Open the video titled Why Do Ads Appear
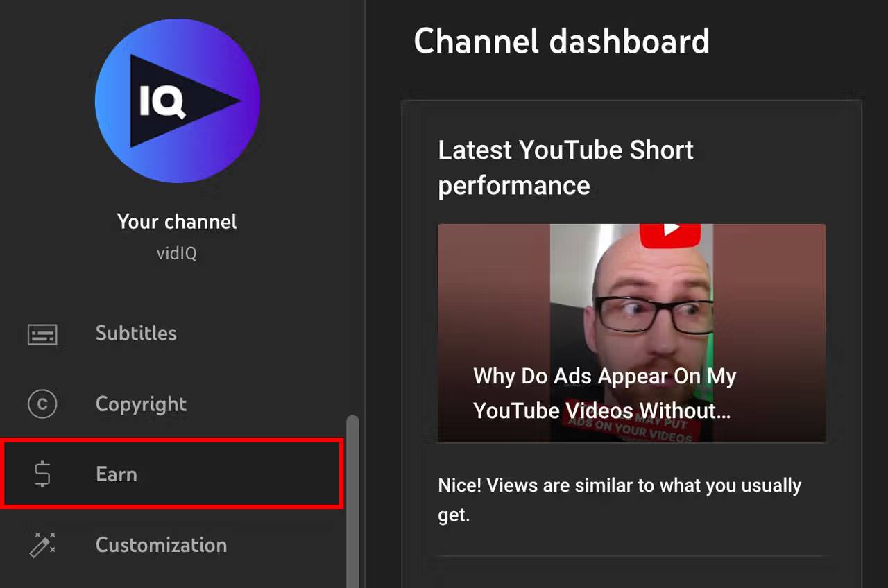The height and width of the screenshot is (588, 888). tap(631, 333)
